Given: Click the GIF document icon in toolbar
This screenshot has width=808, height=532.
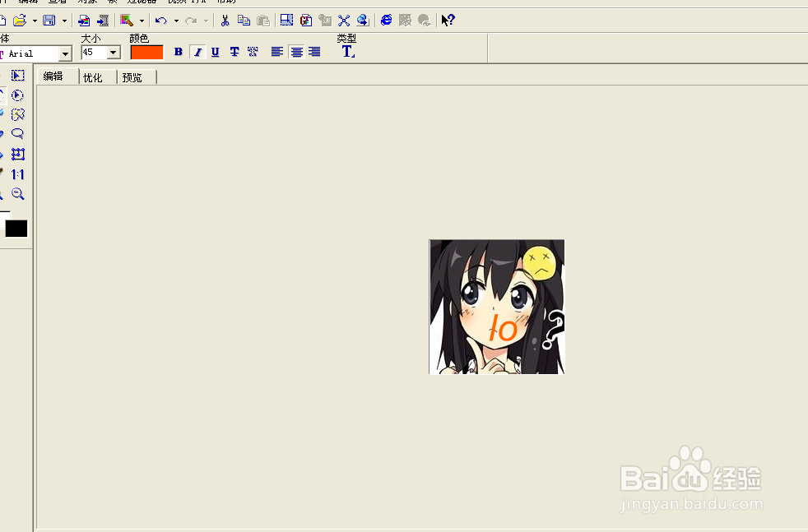Looking at the screenshot, I should (x=306, y=21).
